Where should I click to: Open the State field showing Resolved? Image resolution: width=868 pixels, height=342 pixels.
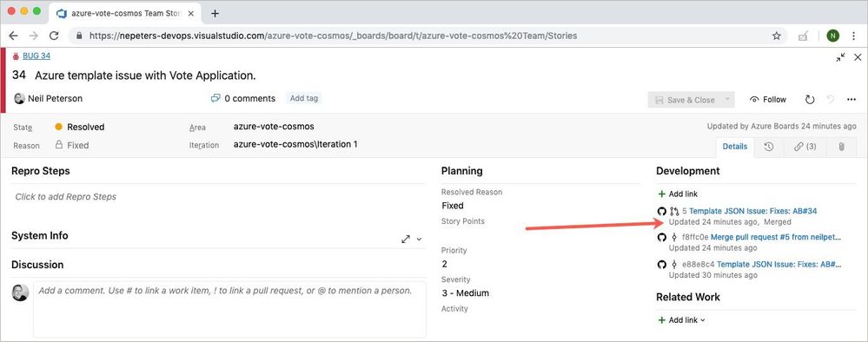coord(80,127)
